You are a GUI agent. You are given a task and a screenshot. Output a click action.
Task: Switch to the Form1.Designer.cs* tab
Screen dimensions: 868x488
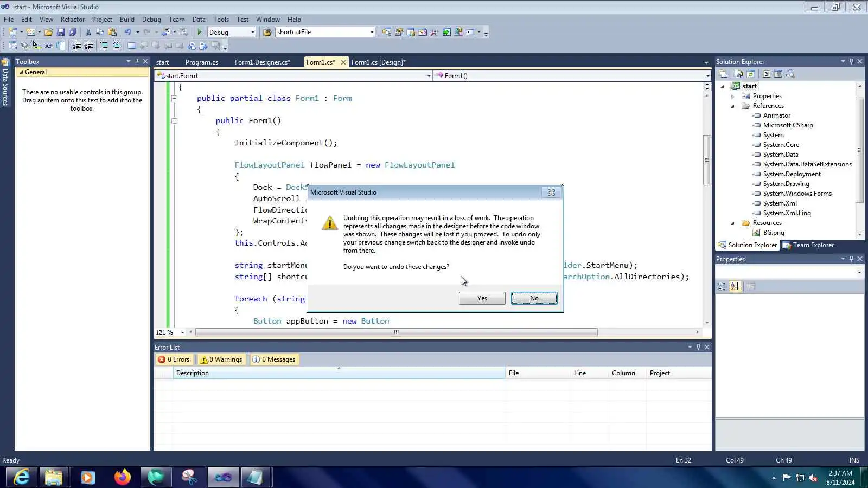pyautogui.click(x=263, y=62)
